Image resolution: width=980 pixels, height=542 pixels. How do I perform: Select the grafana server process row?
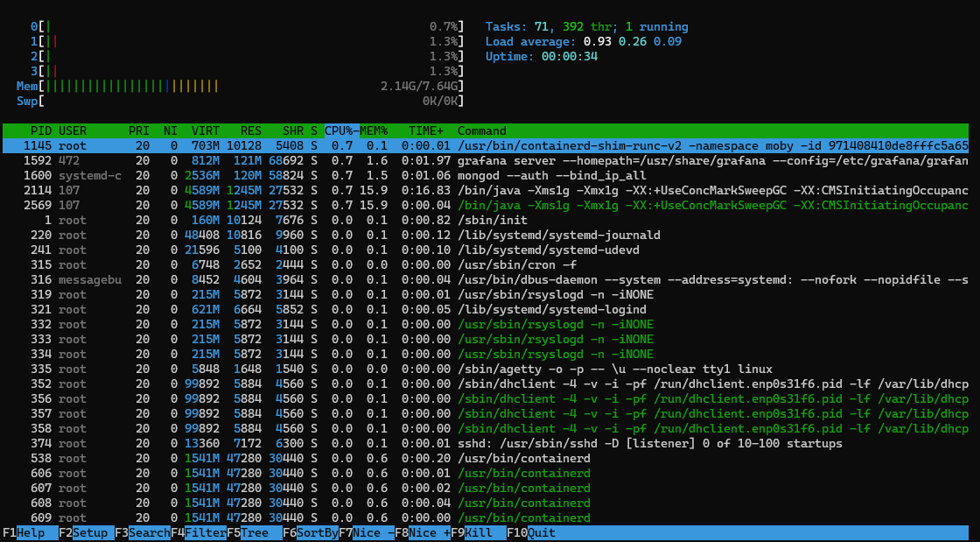tap(490, 160)
